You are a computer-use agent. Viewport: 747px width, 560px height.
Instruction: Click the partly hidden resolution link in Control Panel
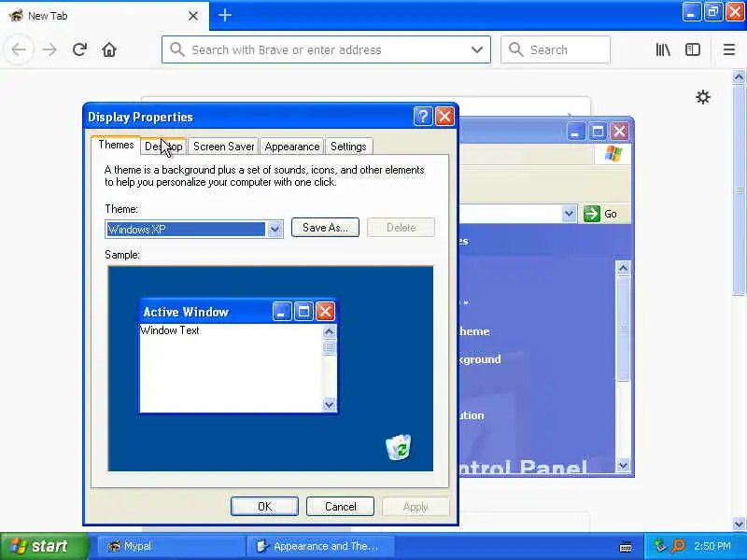click(x=472, y=415)
